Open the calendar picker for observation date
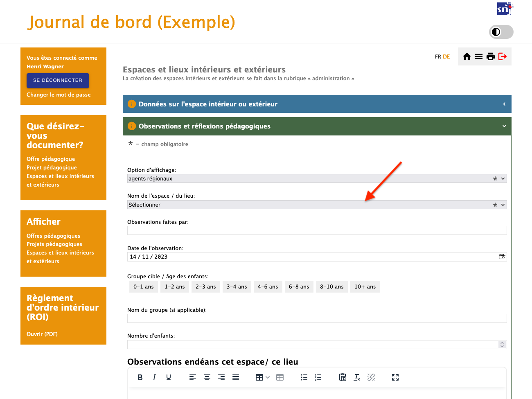 [502, 257]
